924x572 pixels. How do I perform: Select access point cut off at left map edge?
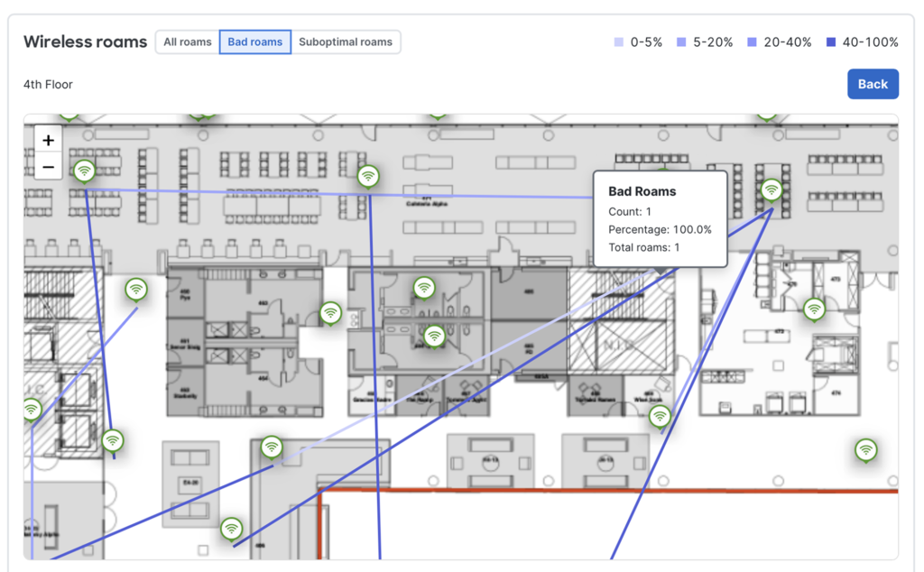(32, 409)
